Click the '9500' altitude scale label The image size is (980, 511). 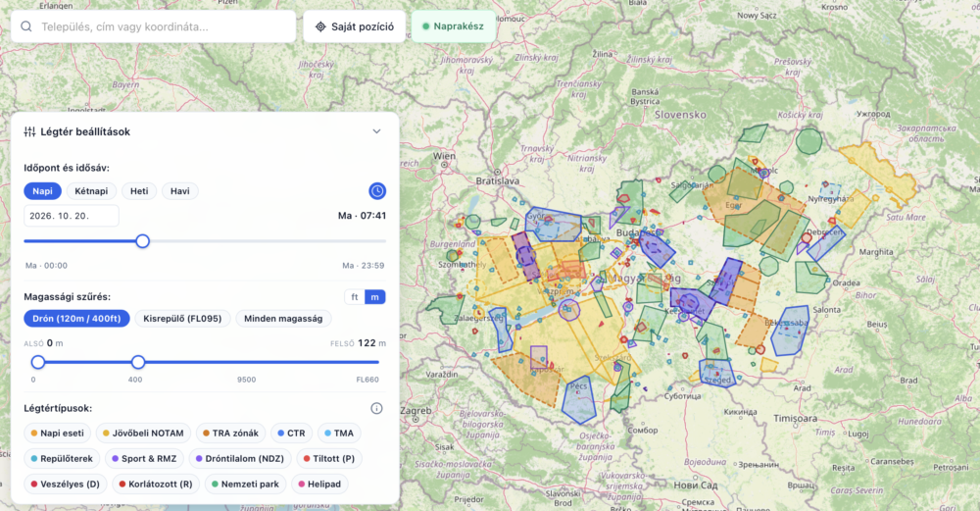pos(246,380)
